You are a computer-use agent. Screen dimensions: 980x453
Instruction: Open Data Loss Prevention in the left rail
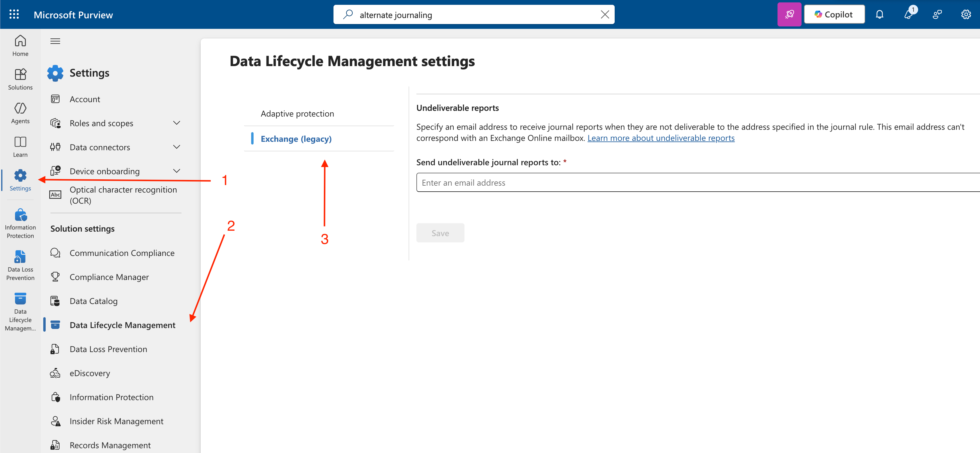[20, 266]
